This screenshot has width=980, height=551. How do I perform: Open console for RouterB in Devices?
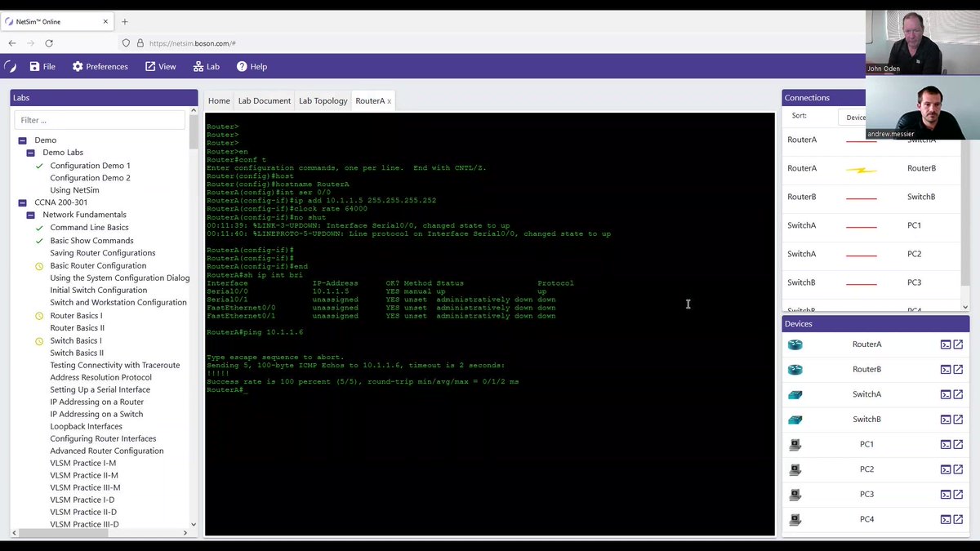click(x=946, y=369)
